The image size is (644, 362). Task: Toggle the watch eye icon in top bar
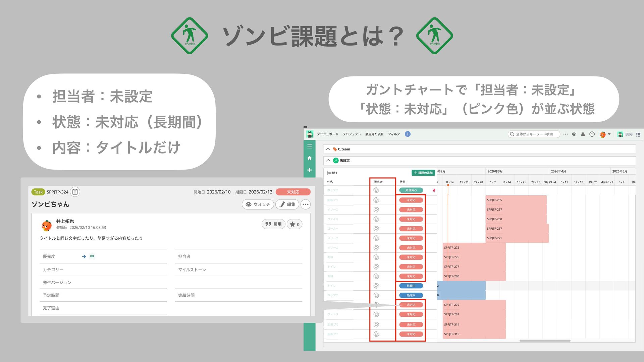pos(574,134)
